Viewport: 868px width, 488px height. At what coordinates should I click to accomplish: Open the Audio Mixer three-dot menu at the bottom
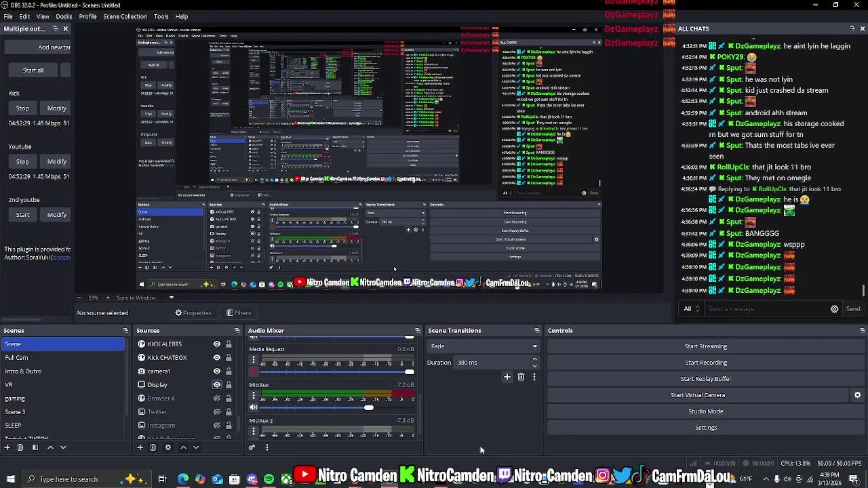267,447
